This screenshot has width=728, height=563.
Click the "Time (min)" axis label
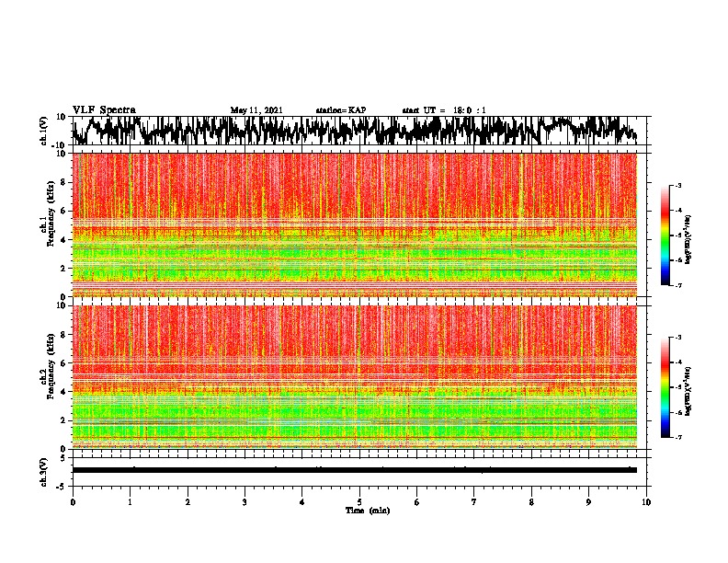click(x=368, y=511)
